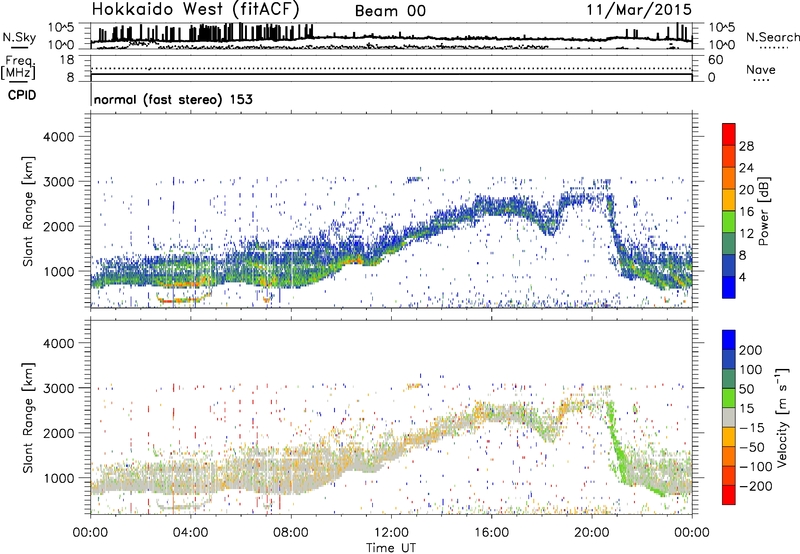Click the '20:00' time axis label
This screenshot has width=800, height=554.
[x=592, y=533]
